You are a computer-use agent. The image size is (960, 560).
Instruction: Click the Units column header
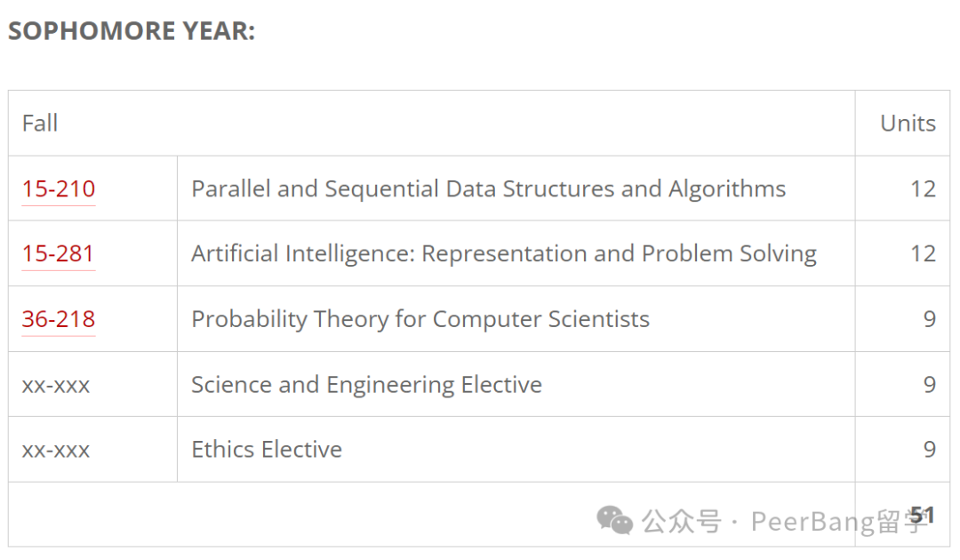[x=908, y=123]
